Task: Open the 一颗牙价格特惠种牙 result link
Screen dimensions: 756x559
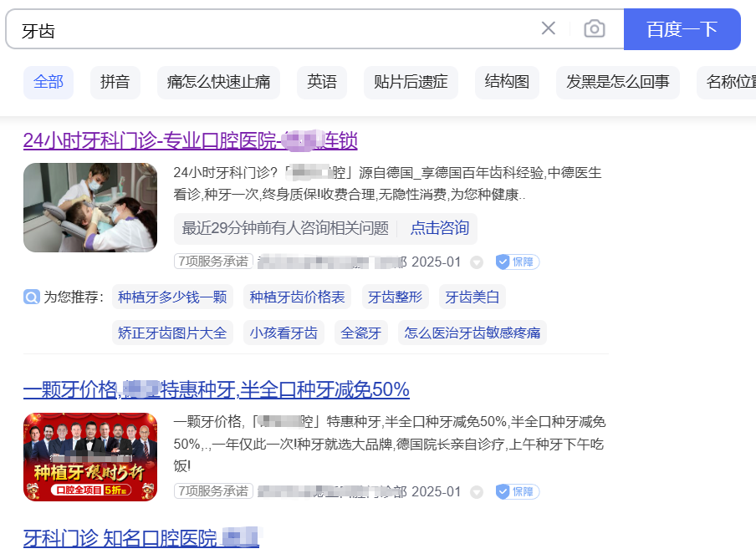Action: (214, 389)
